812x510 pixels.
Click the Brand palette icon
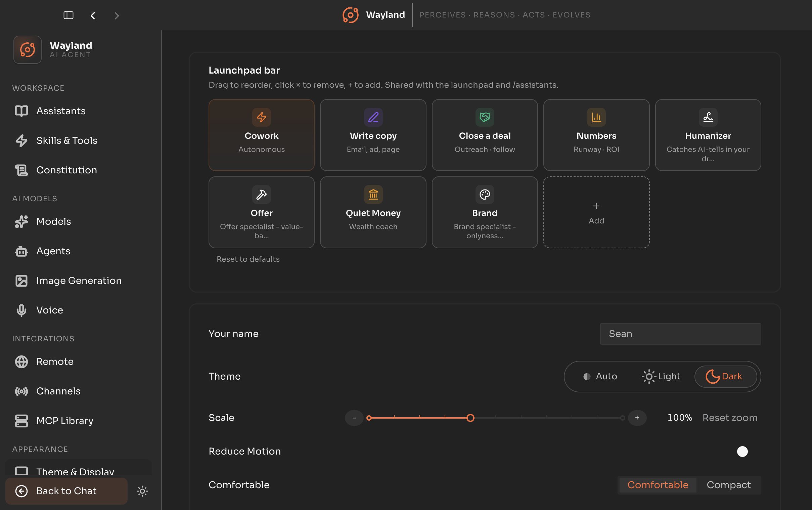click(485, 194)
